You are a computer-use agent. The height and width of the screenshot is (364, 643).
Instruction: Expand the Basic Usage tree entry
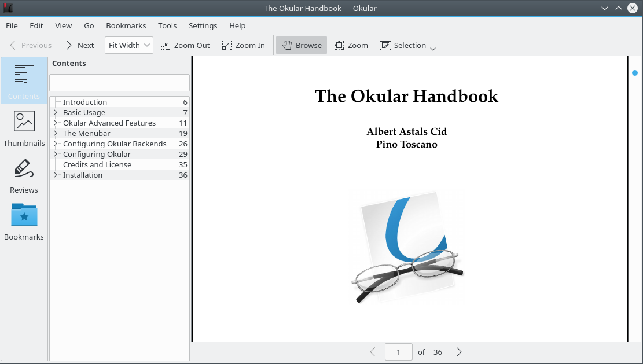pos(56,112)
